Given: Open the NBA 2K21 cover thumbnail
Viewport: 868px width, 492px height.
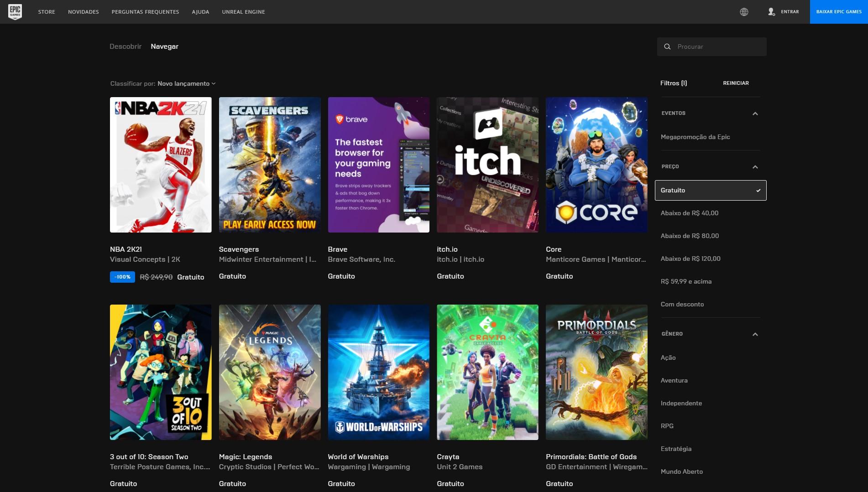Looking at the screenshot, I should pyautogui.click(x=161, y=165).
